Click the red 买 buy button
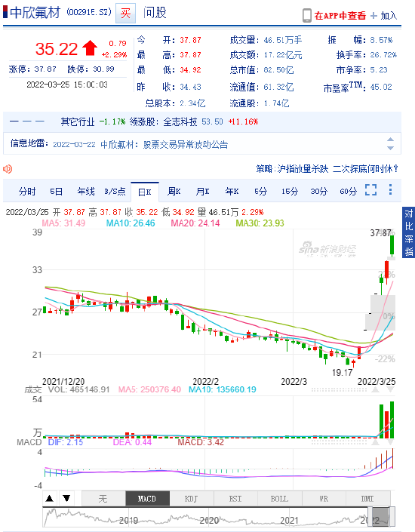This screenshot has height=532, width=415. (125, 14)
